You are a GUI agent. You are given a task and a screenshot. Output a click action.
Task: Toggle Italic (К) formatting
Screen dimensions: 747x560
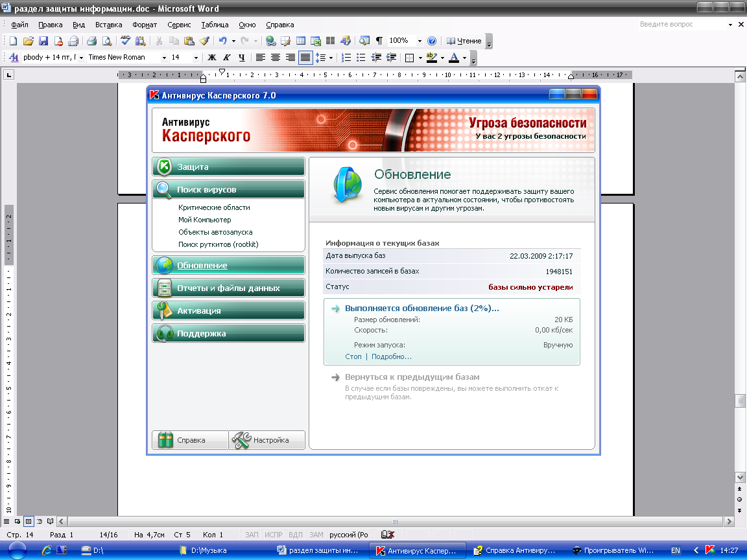point(227,58)
